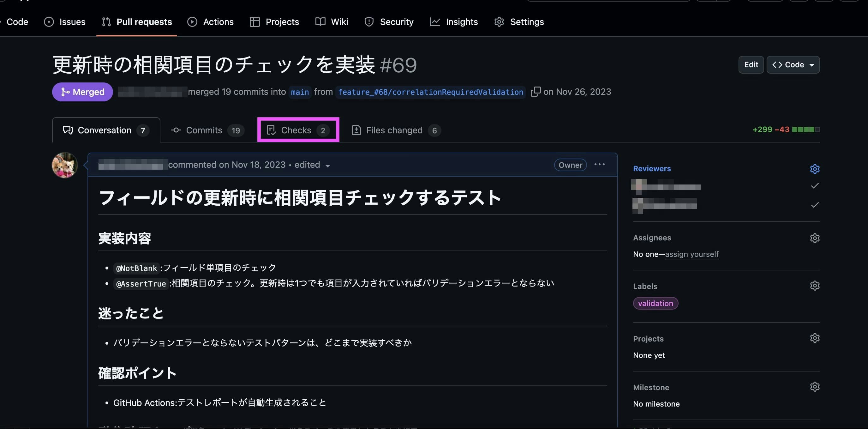
Task: Click the Issues icon in repo navigation
Action: 49,21
